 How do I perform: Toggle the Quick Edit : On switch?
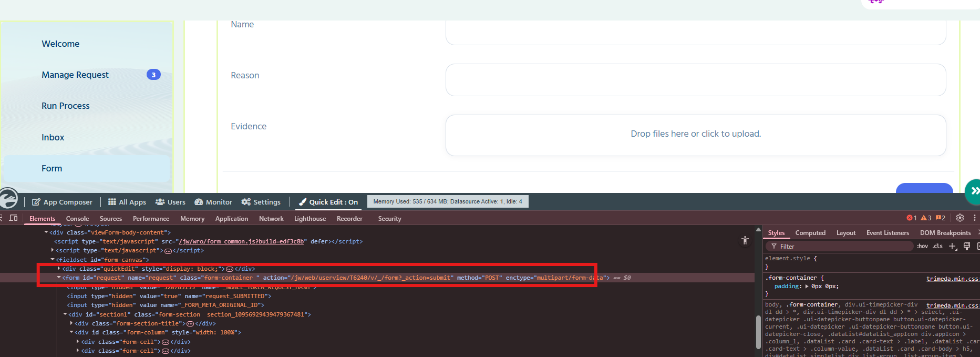[x=328, y=202]
